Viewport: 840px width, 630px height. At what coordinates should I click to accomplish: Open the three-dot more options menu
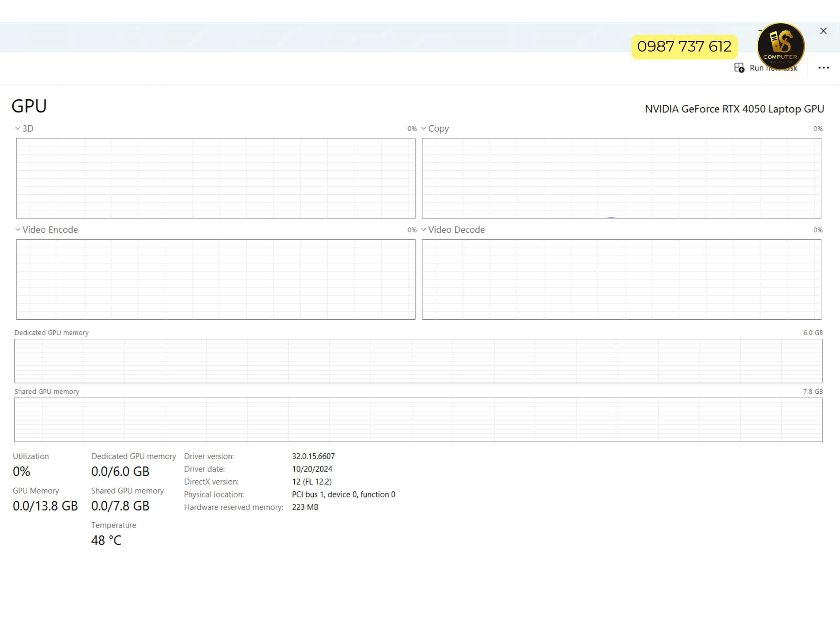(x=823, y=68)
